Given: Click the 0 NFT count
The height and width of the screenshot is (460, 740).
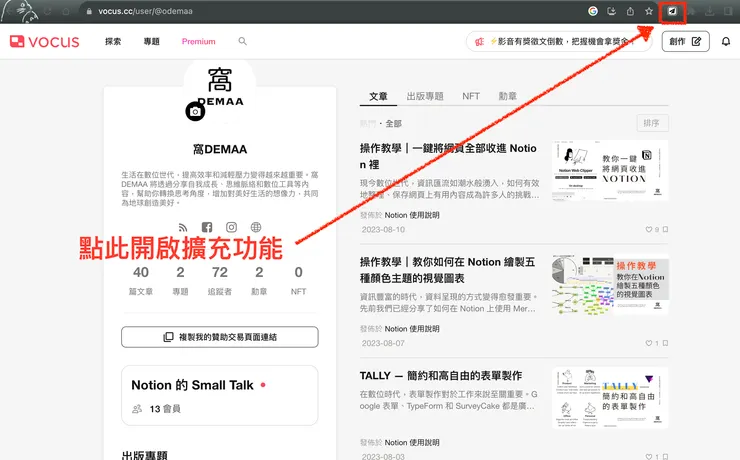Looking at the screenshot, I should [298, 280].
